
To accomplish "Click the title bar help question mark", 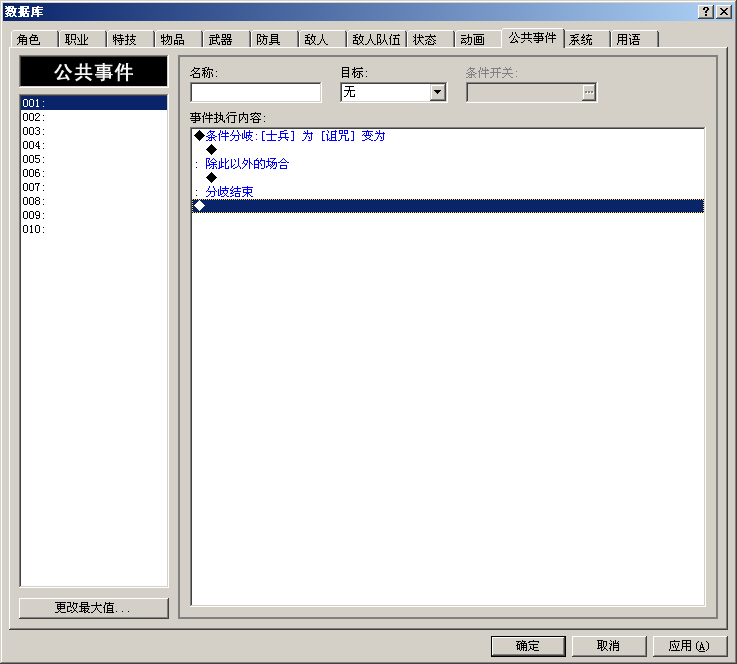I will click(x=706, y=12).
